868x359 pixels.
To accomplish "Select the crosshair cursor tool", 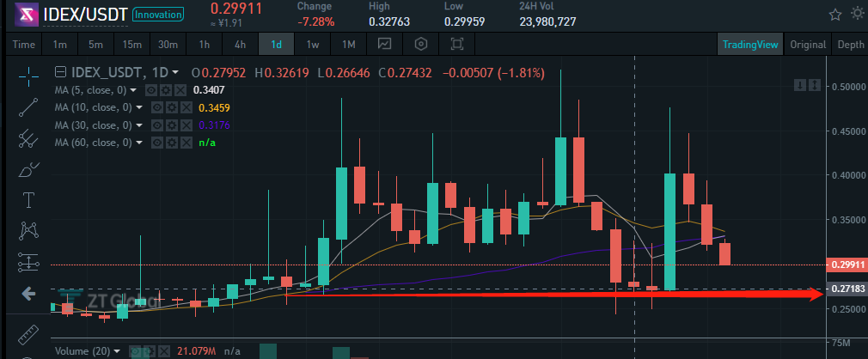I will [x=28, y=77].
